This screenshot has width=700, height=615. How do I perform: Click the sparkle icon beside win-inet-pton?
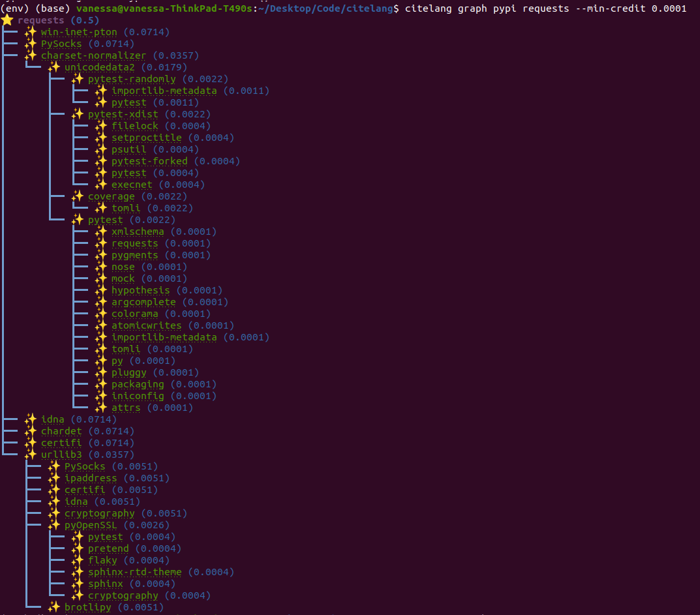(31, 32)
